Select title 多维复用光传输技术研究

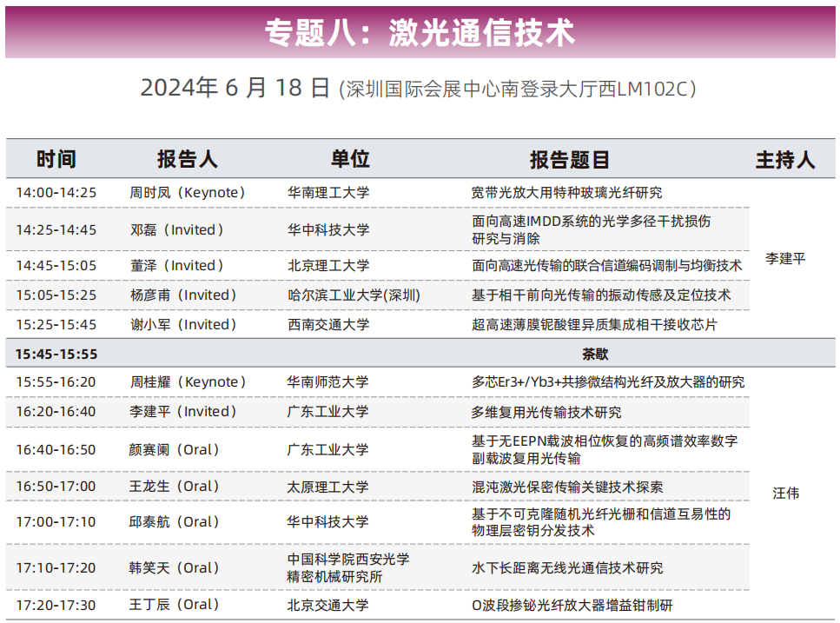pyautogui.click(x=546, y=413)
